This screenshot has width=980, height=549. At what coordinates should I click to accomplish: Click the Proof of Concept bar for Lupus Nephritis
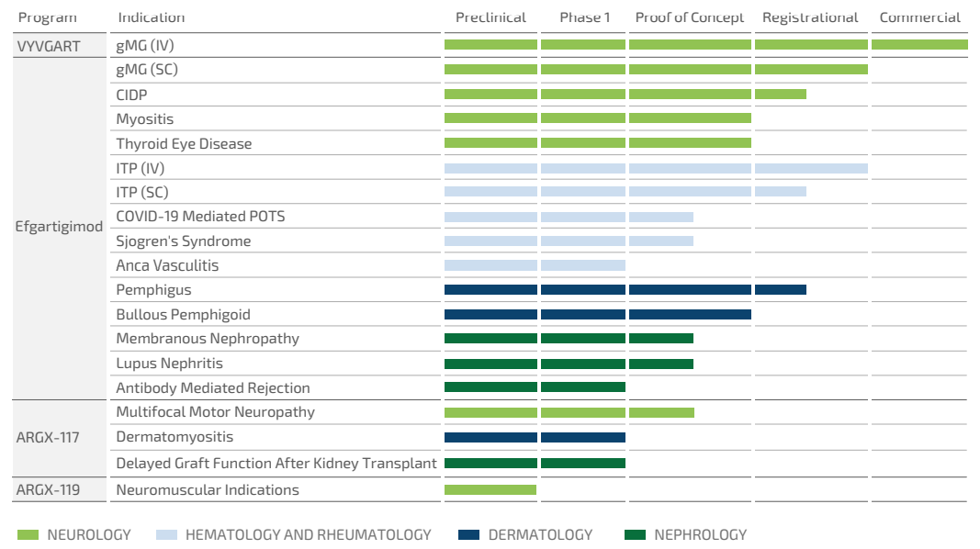[x=661, y=364]
